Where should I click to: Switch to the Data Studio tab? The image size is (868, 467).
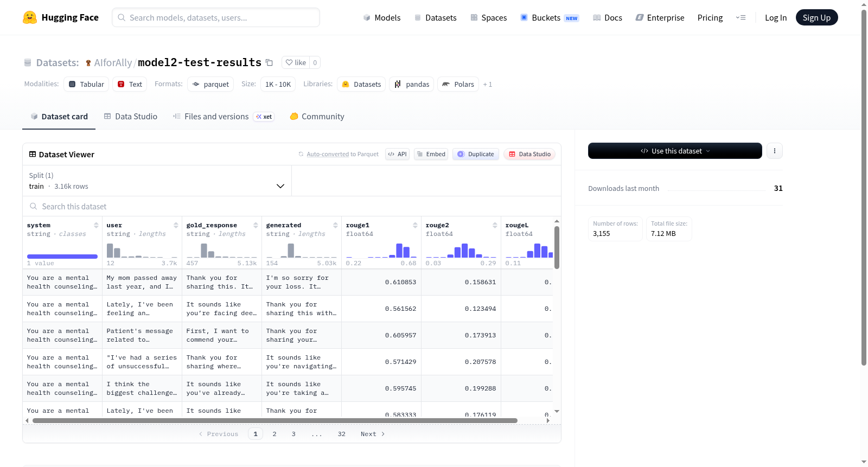pos(131,117)
